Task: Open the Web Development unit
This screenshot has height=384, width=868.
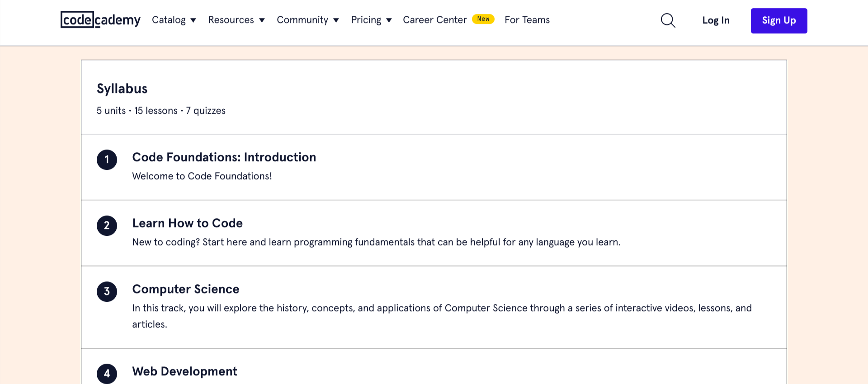Action: (184, 371)
